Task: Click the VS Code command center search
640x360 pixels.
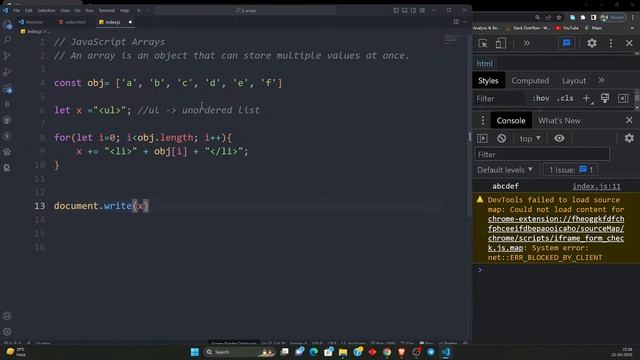Action: [x=246, y=11]
